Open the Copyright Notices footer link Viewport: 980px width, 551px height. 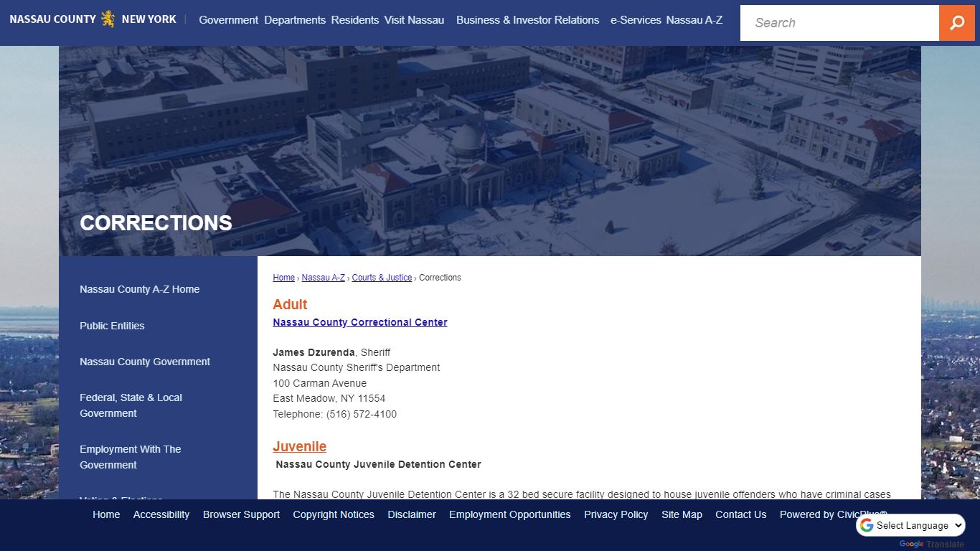point(334,514)
